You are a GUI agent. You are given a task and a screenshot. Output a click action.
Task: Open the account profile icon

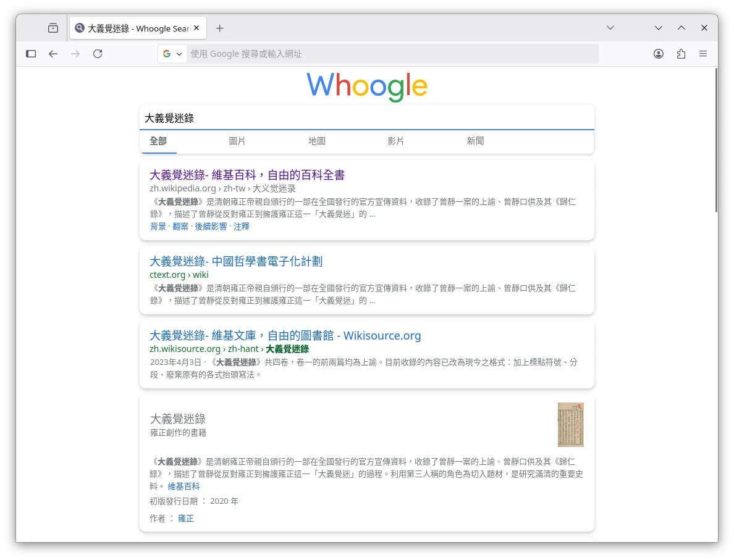pos(659,54)
